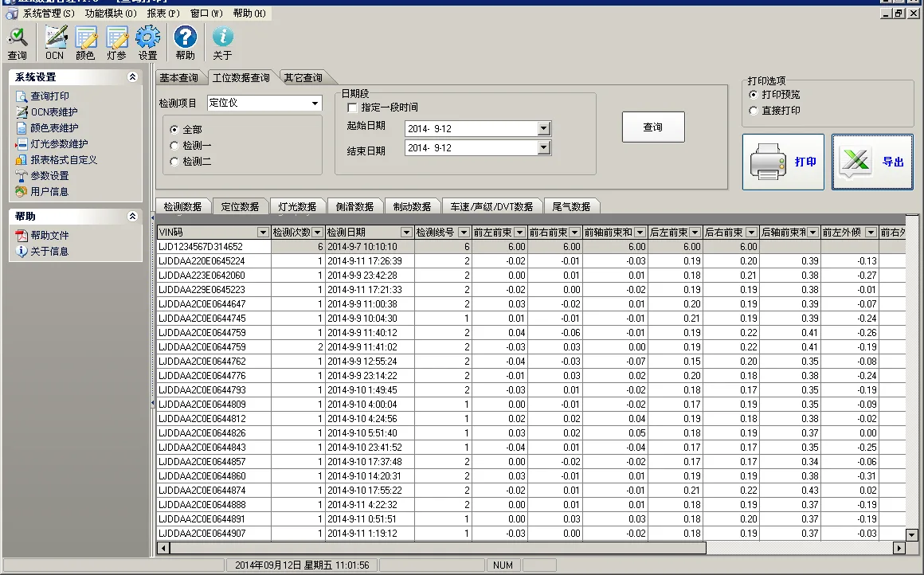This screenshot has width=924, height=575.
Task: Open 检测日期 column filter dropdown
Action: click(406, 233)
